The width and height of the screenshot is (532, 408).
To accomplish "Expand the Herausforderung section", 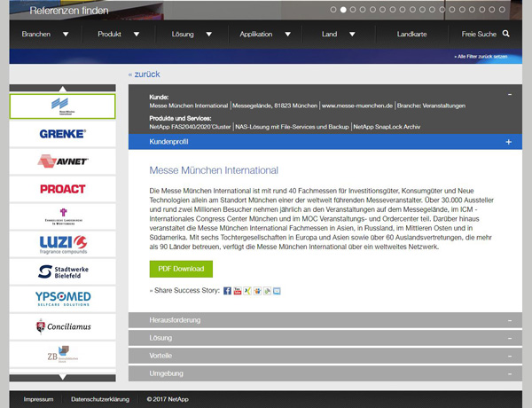I will click(325, 320).
